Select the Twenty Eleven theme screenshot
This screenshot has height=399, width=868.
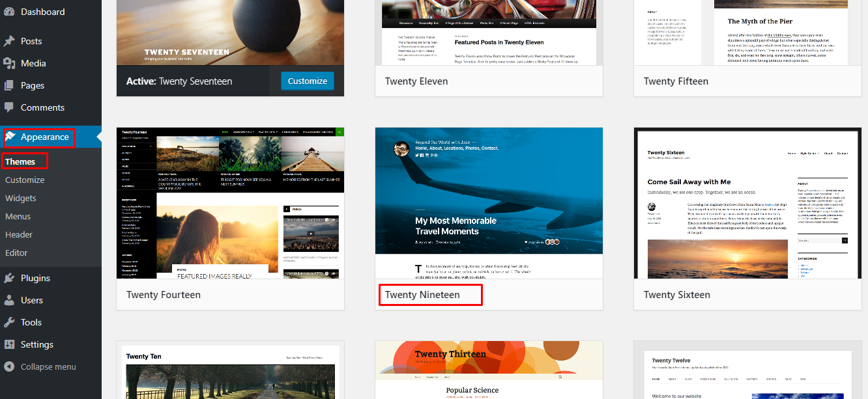[x=489, y=33]
